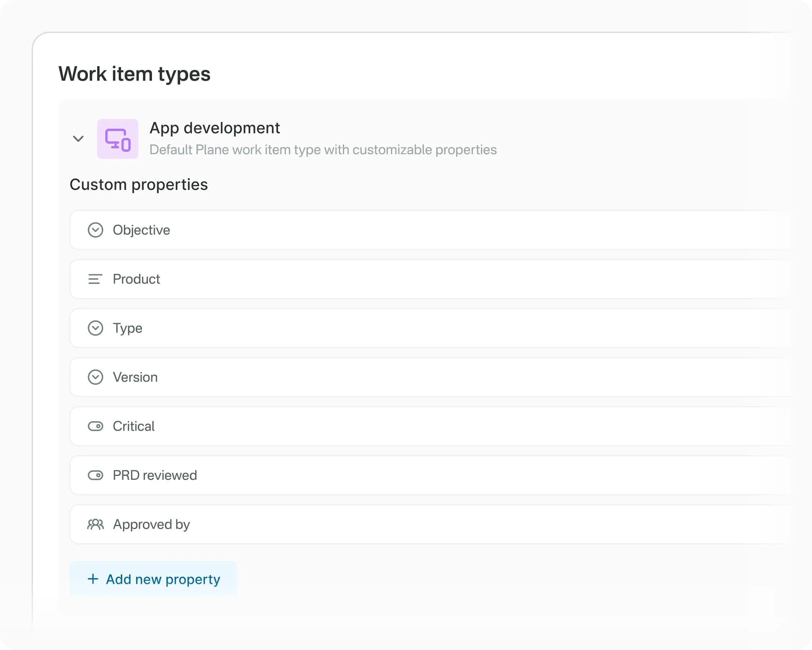Image resolution: width=812 pixels, height=650 pixels.
Task: Open the Custom properties section
Action: click(139, 184)
